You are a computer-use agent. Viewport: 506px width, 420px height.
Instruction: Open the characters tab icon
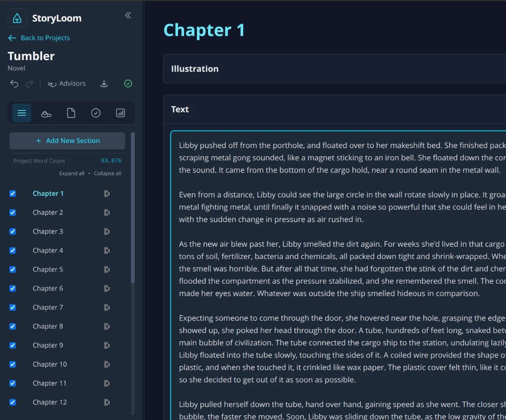46,113
